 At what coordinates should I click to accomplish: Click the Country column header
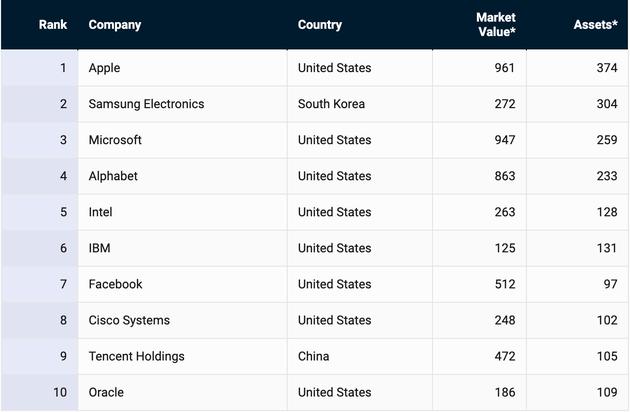click(320, 25)
